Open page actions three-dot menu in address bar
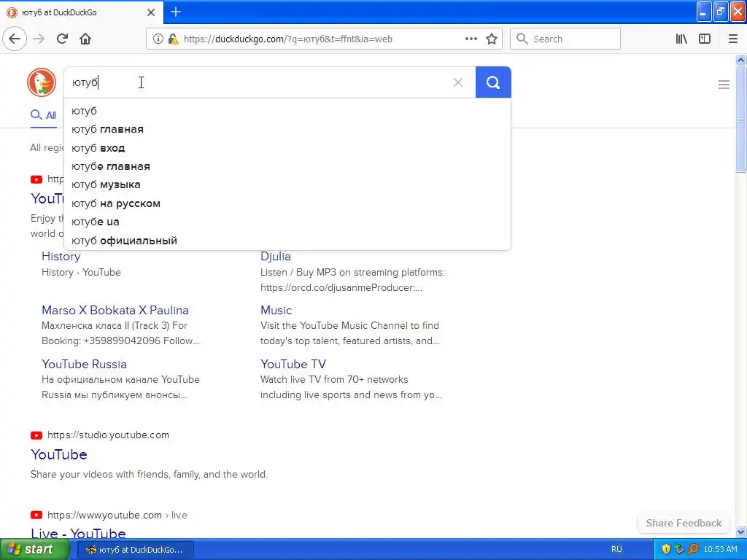Screen dimensions: 747x560 click(x=471, y=39)
